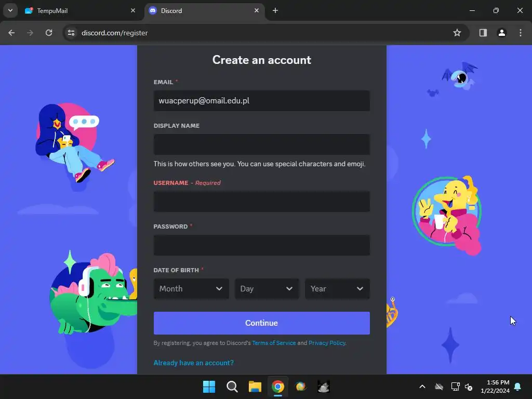532x399 pixels.
Task: Click the muted volume tray icon
Action: coord(469,387)
